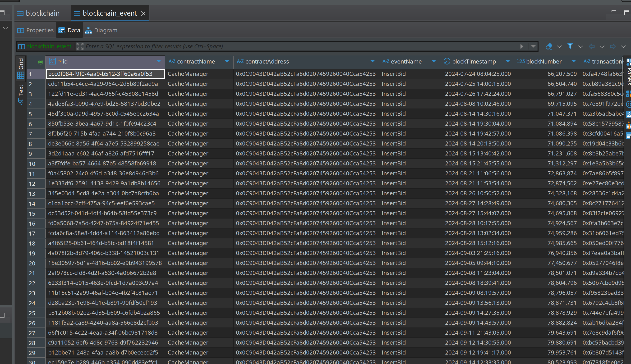Select row number 10 header
This screenshot has height=364, width=631.
point(36,164)
